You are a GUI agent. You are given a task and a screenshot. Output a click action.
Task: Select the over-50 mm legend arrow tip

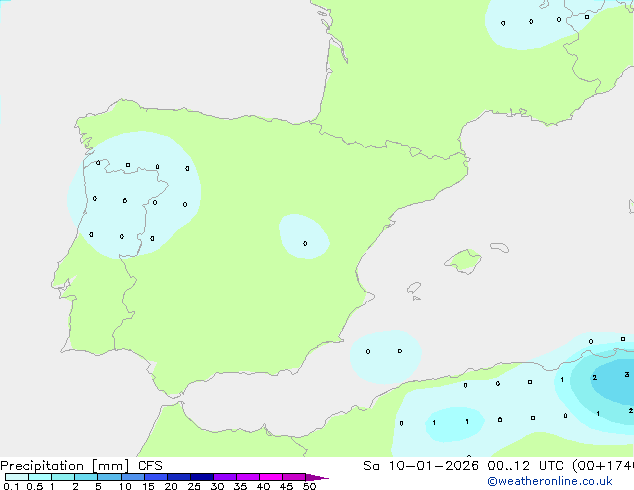click(x=317, y=477)
